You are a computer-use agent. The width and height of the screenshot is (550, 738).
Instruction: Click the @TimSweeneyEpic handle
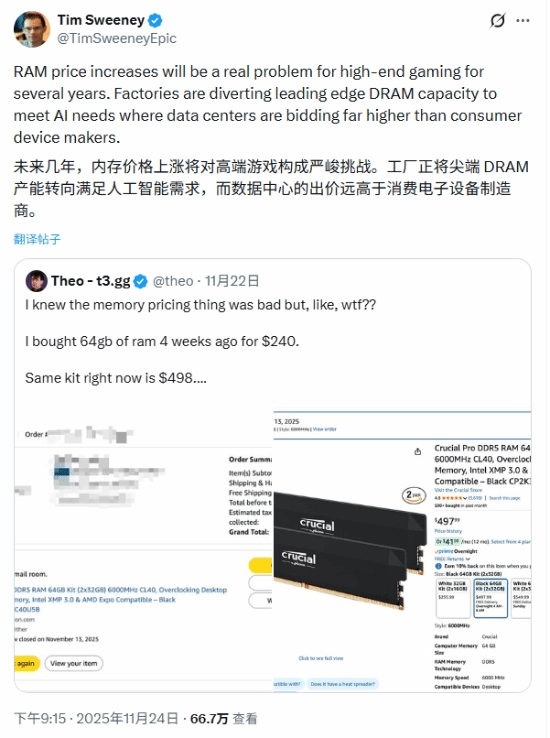coord(117,38)
